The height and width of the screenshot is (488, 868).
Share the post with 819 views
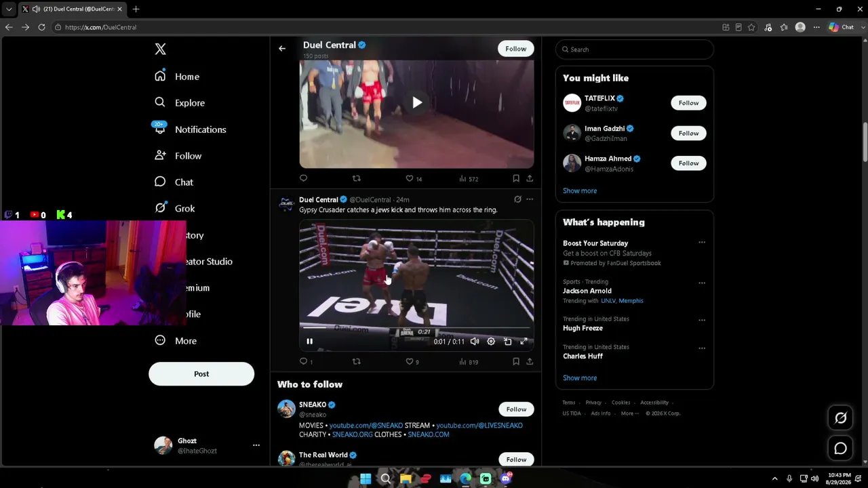[x=530, y=361]
